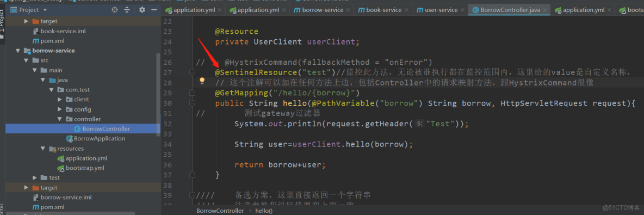644x215 pixels.
Task: Expand the config package
Action: (x=60, y=109)
